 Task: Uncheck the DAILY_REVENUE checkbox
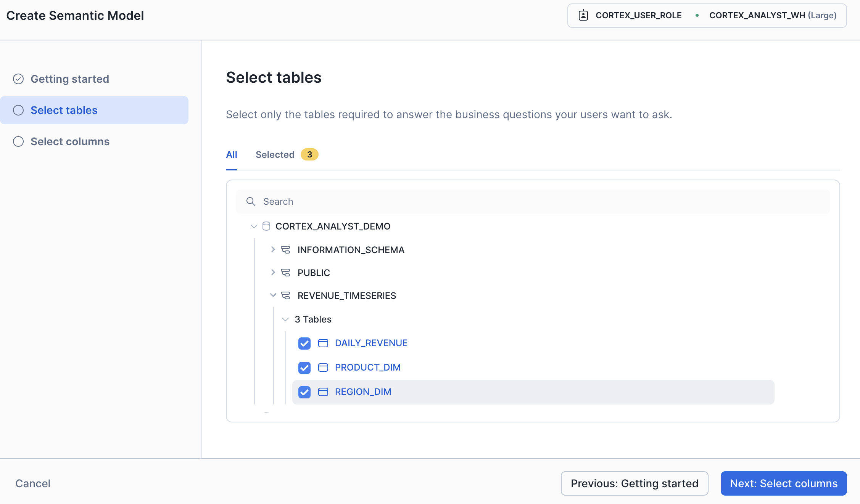pyautogui.click(x=304, y=343)
